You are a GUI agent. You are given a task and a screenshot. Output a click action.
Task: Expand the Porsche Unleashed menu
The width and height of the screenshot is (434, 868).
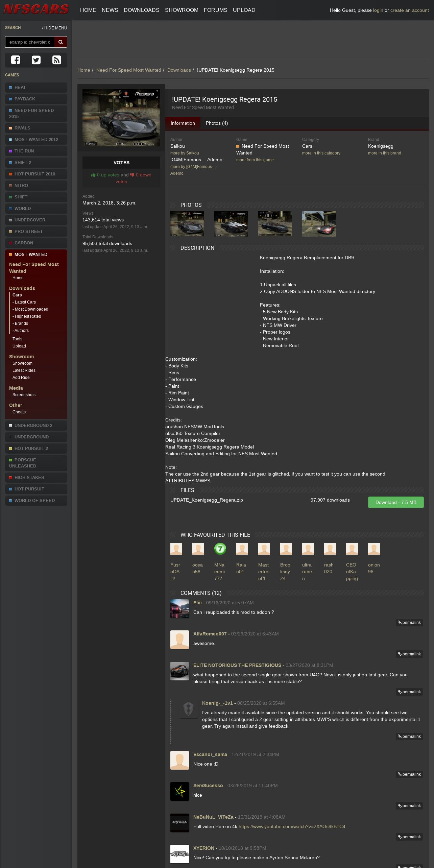point(36,463)
